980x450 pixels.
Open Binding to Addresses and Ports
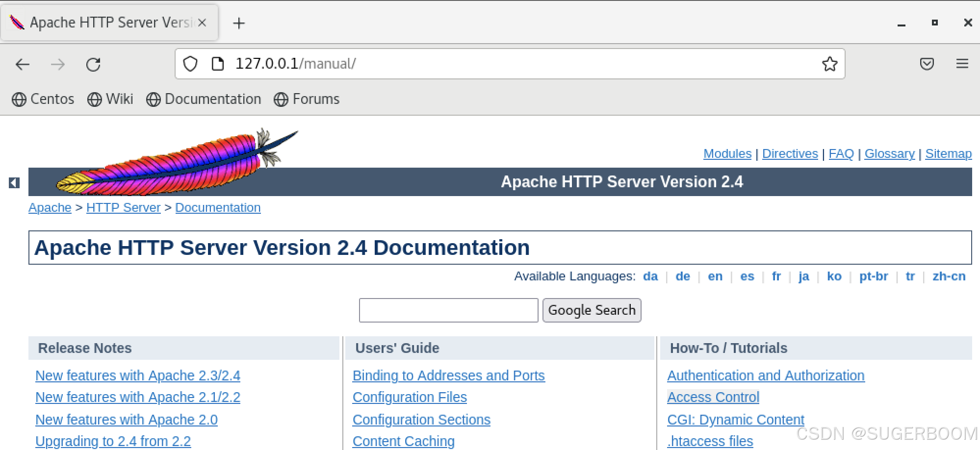[x=449, y=376]
